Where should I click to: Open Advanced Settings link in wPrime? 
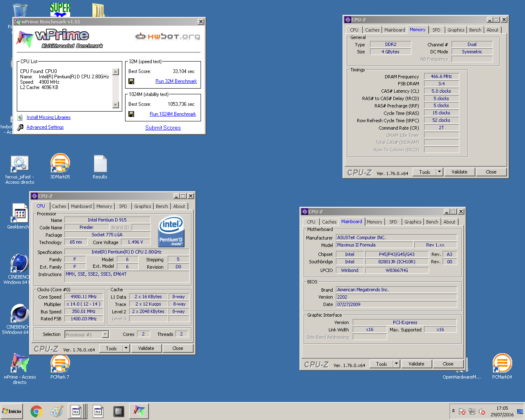click(45, 127)
